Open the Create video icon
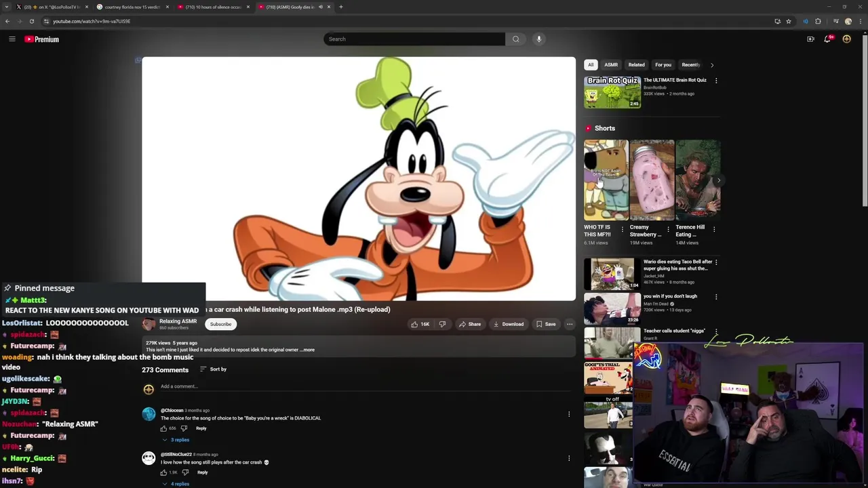868x488 pixels. pos(810,39)
